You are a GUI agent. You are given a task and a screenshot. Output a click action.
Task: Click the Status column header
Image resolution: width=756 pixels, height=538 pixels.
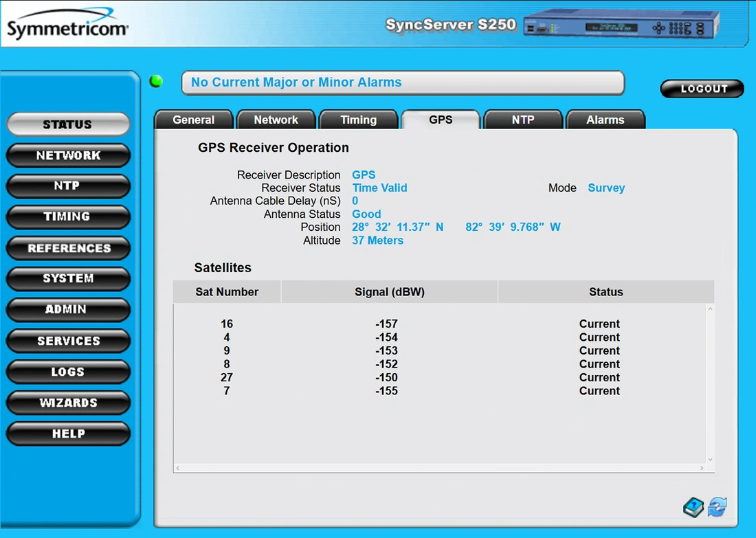click(x=606, y=291)
